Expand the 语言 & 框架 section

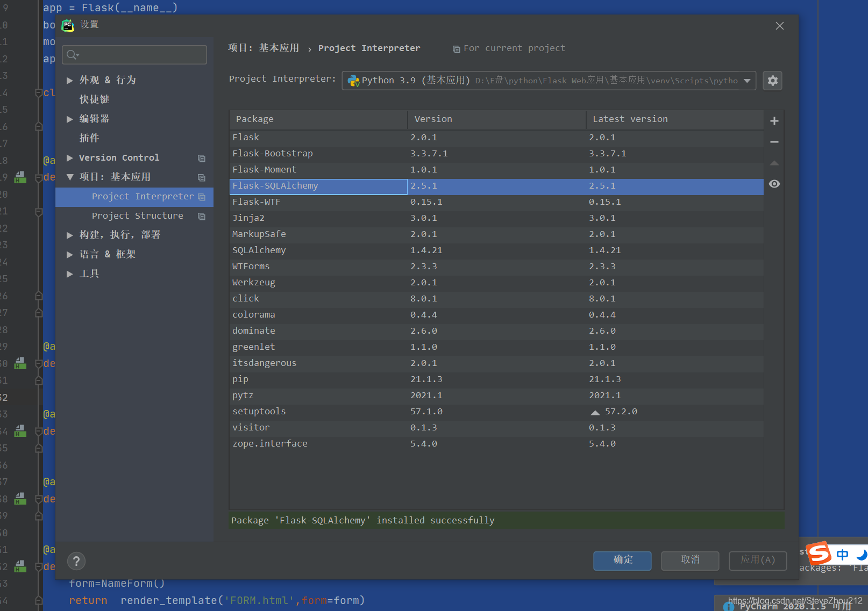pyautogui.click(x=69, y=254)
